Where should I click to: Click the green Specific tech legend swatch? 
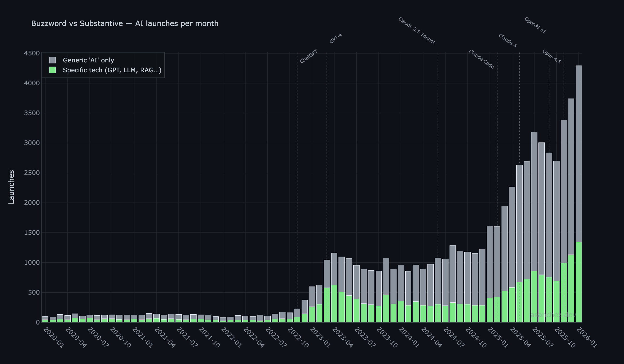click(53, 70)
